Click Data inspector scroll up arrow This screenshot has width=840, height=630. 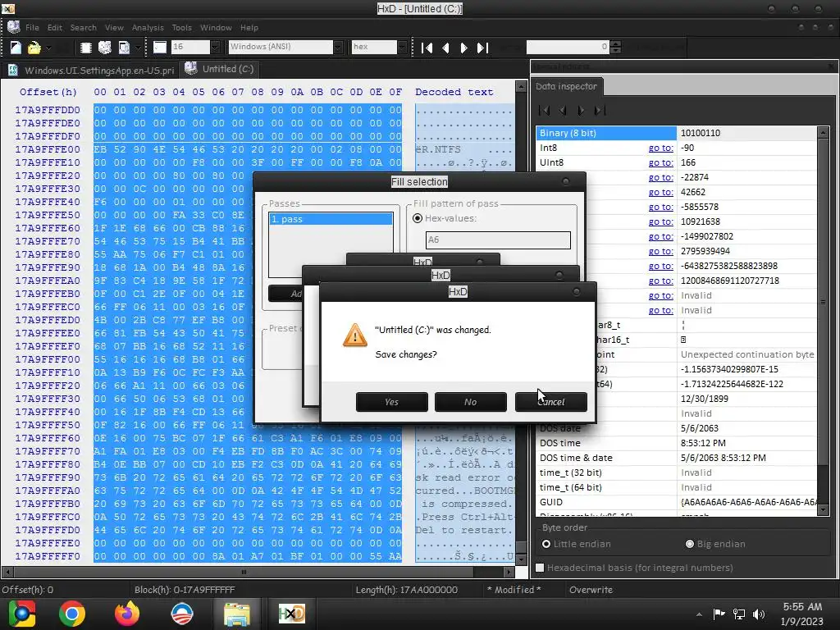tap(824, 132)
